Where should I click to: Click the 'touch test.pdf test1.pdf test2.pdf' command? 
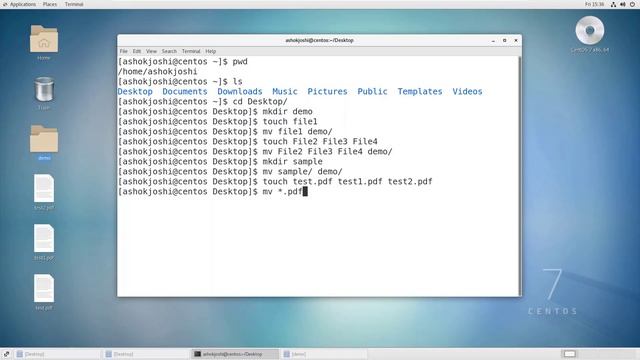click(x=347, y=182)
